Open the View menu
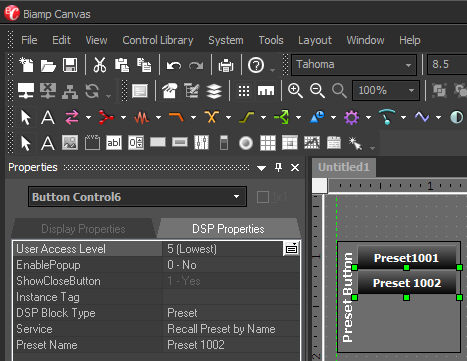The image size is (467, 361). pos(96,40)
